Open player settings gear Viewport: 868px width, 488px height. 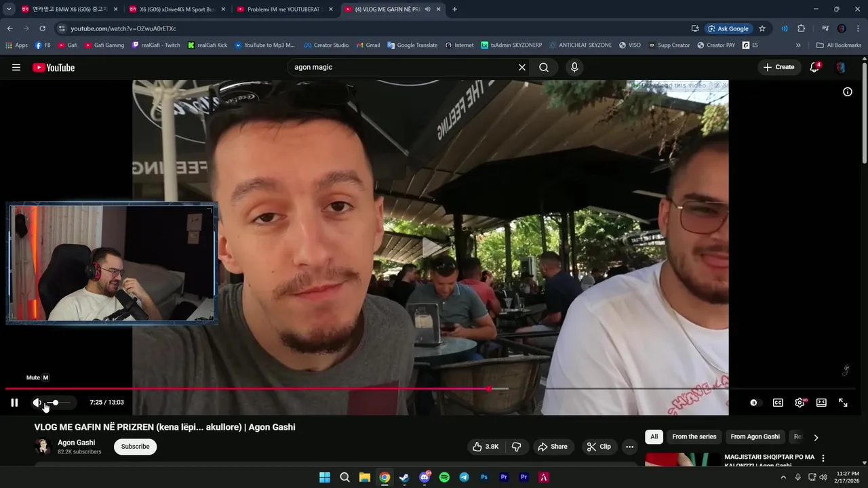(800, 403)
